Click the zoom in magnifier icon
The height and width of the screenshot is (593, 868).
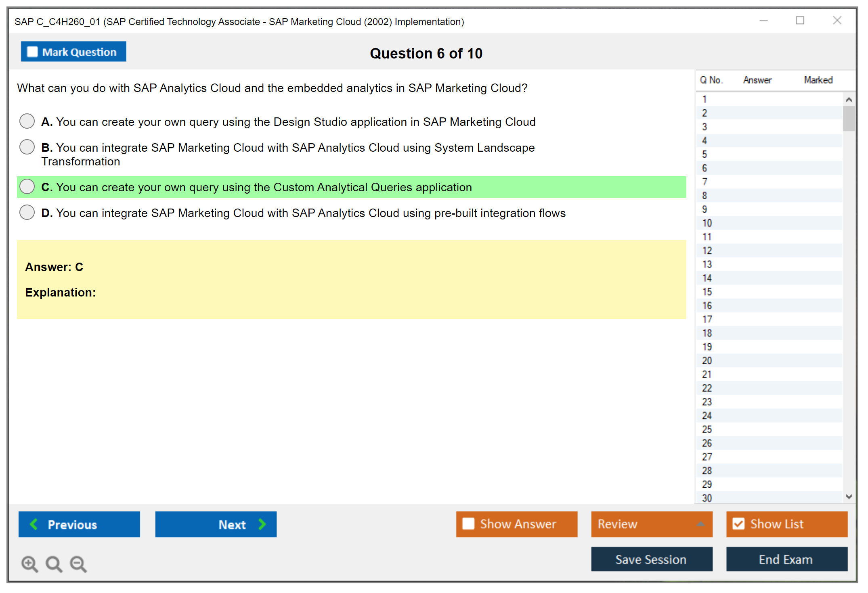click(x=29, y=564)
